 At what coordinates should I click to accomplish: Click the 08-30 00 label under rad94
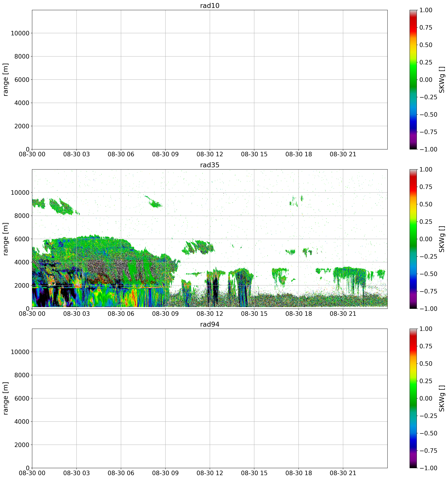(x=32, y=473)
